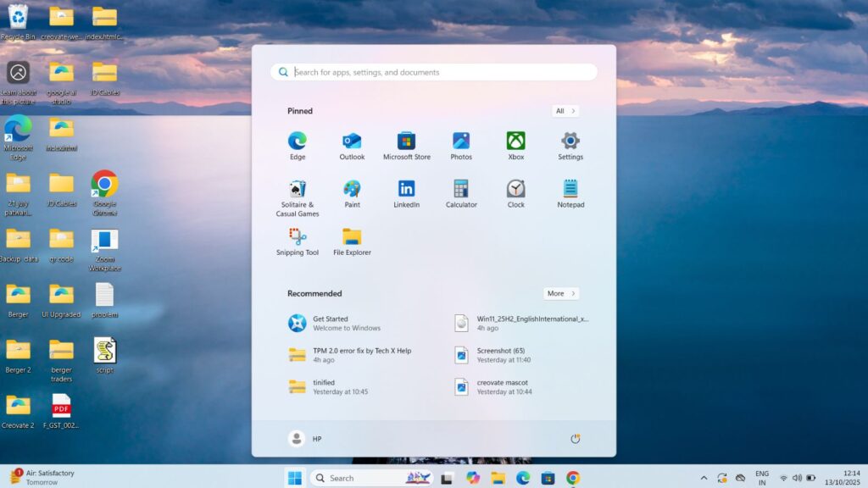Launch Copilot from the taskbar
Viewport: 868px width, 488px height.
[472, 478]
